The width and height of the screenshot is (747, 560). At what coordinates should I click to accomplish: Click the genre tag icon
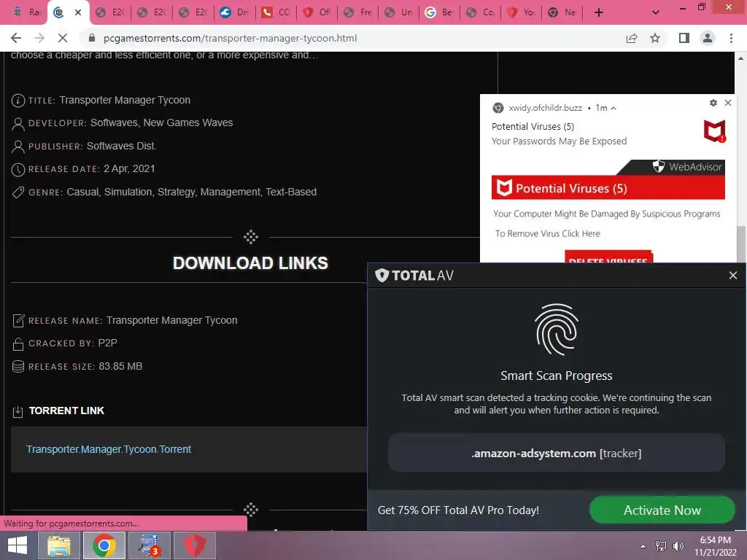[18, 192]
